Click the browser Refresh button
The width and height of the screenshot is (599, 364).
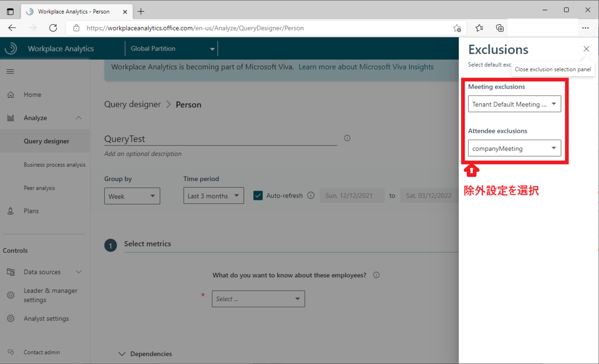tap(53, 28)
